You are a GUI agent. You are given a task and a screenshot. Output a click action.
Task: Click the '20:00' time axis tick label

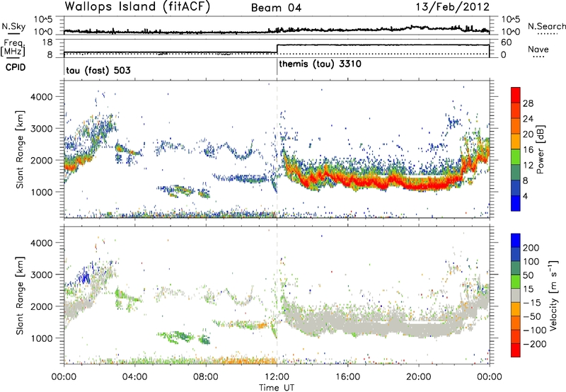[x=418, y=377]
